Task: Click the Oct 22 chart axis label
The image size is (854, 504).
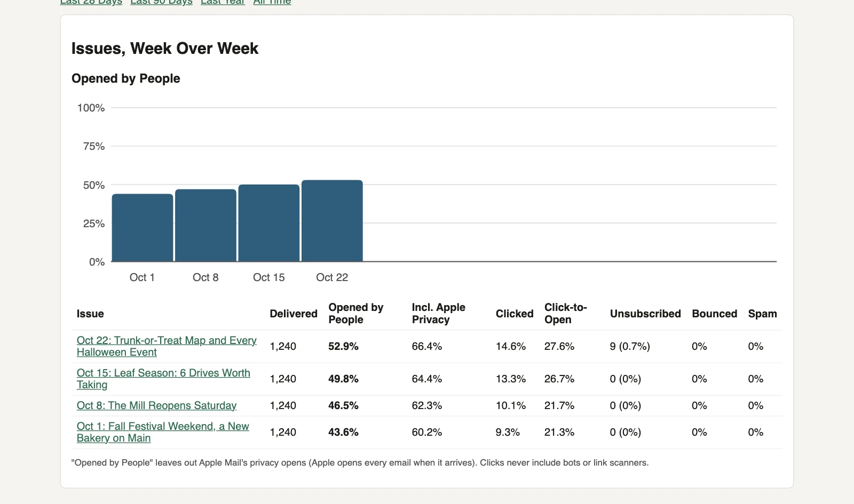Action: (332, 277)
